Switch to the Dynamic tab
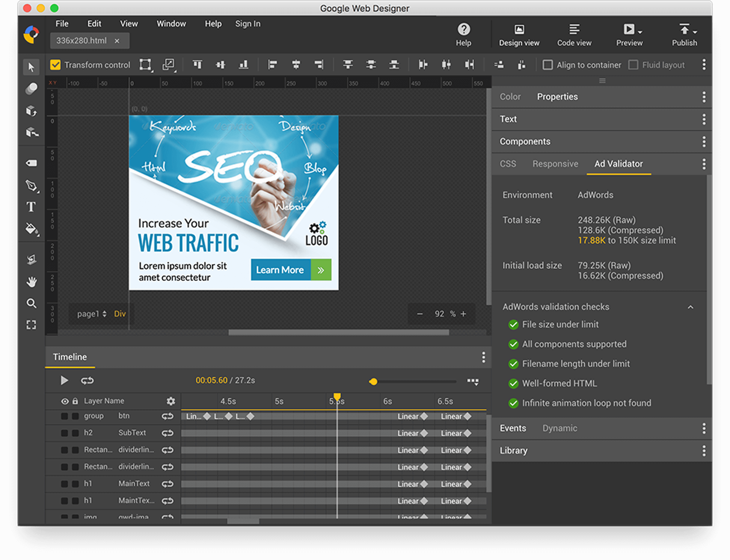The image size is (730, 560). (560, 428)
